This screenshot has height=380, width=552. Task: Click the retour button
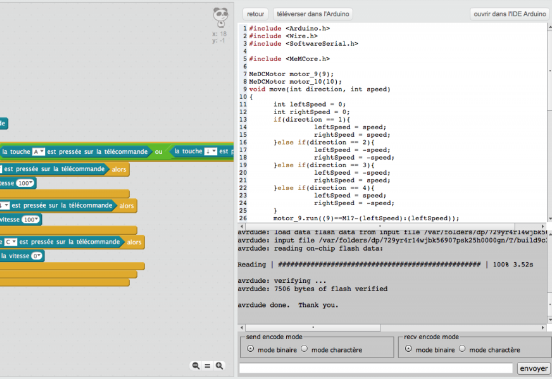255,14
